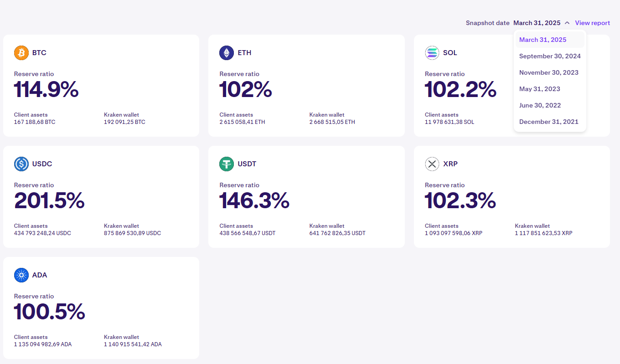Click the Solana logo icon
This screenshot has height=364, width=620.
click(x=432, y=53)
